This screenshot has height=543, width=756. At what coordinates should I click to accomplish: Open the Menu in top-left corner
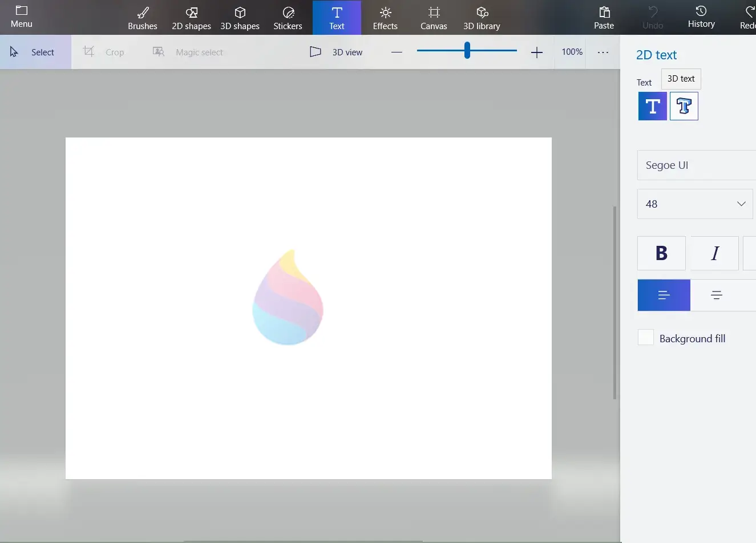22,17
